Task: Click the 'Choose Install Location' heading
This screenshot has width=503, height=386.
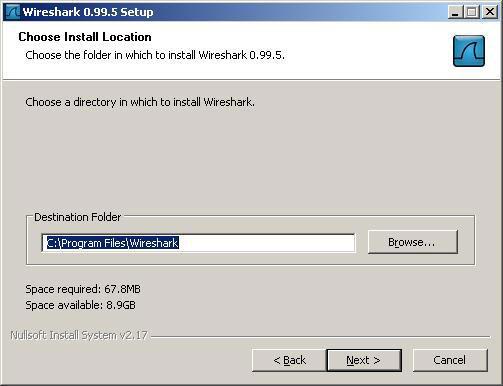Action: coord(85,37)
